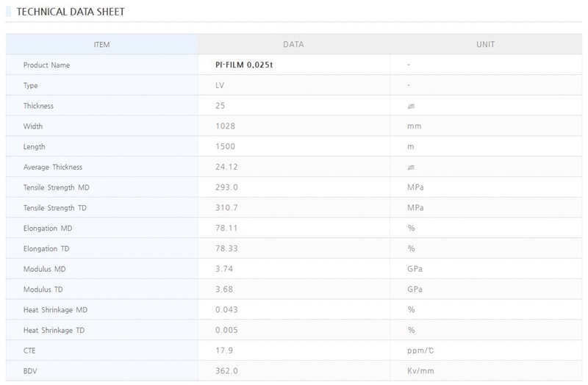Select the UNIT column header
This screenshot has width=588, height=385.
pyautogui.click(x=485, y=45)
